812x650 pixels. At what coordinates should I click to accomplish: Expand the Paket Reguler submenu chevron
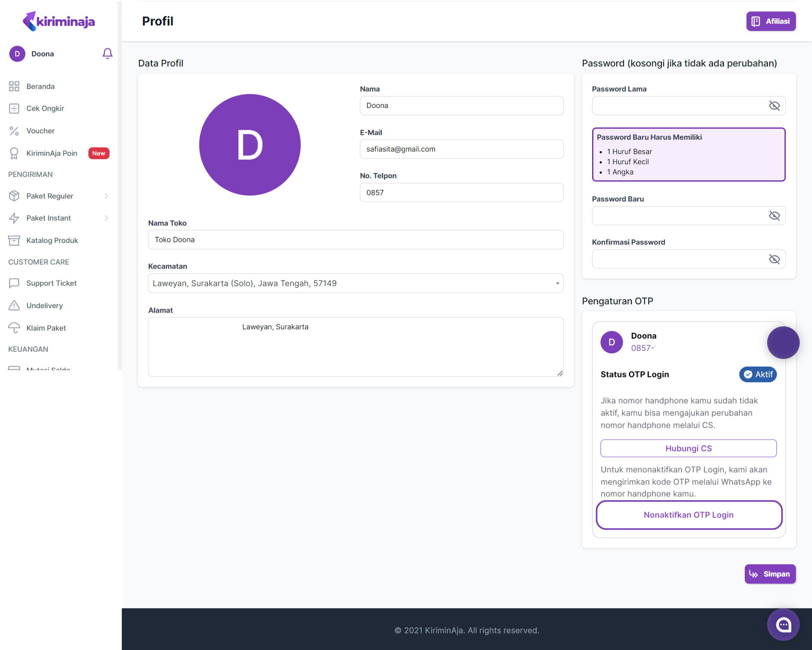click(x=107, y=196)
